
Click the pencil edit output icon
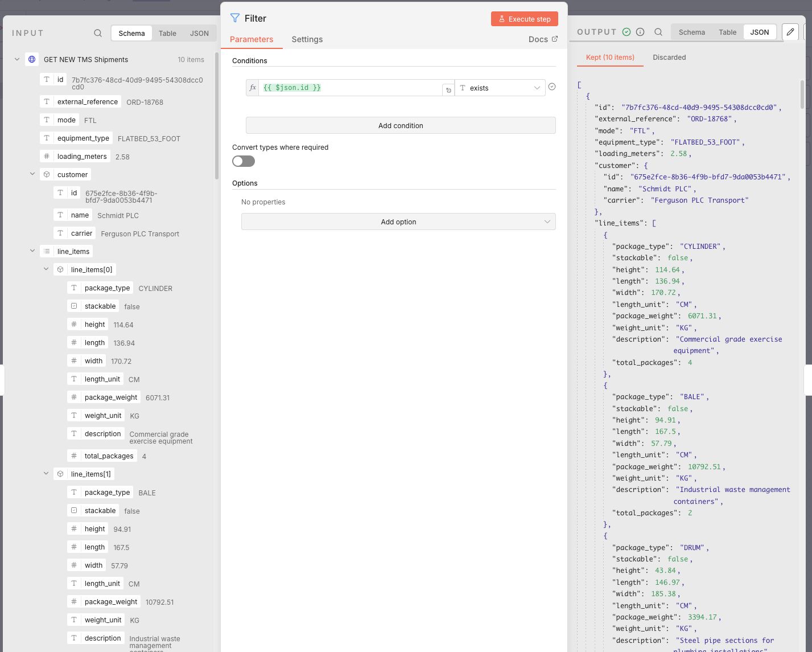tap(790, 32)
